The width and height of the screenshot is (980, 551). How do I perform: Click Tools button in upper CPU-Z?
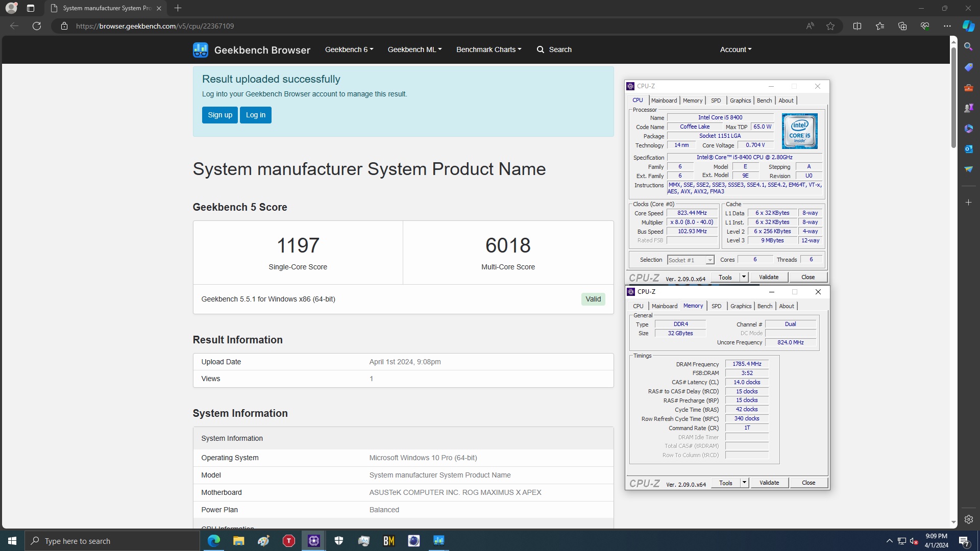(x=725, y=277)
